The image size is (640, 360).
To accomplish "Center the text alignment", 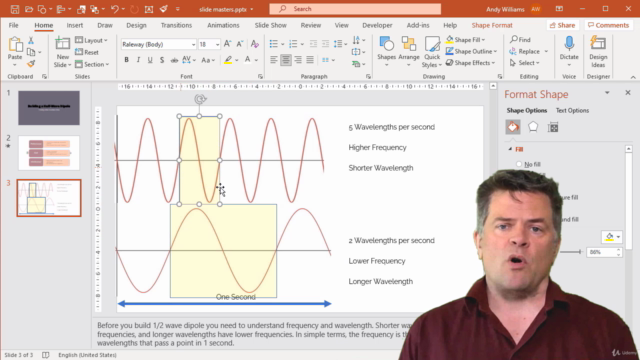I will [x=286, y=60].
